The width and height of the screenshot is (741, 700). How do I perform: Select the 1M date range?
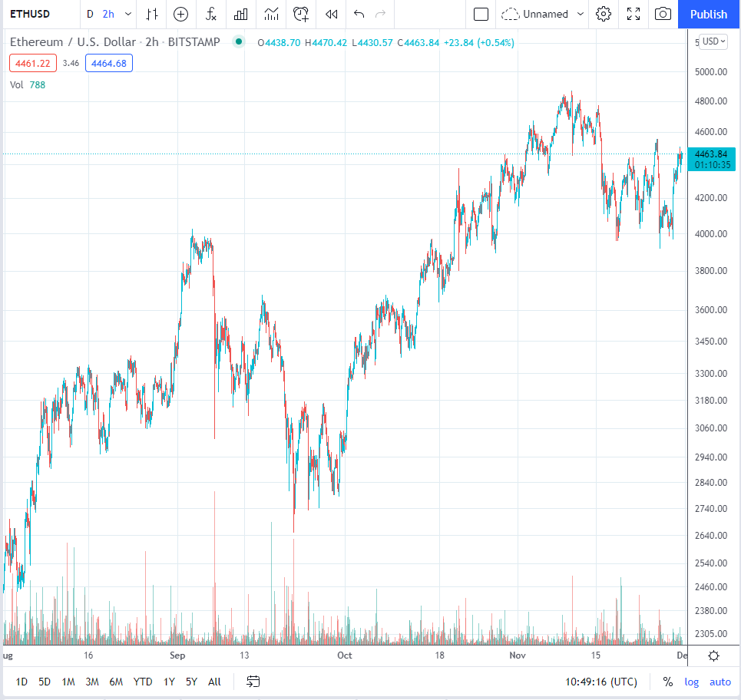click(68, 682)
